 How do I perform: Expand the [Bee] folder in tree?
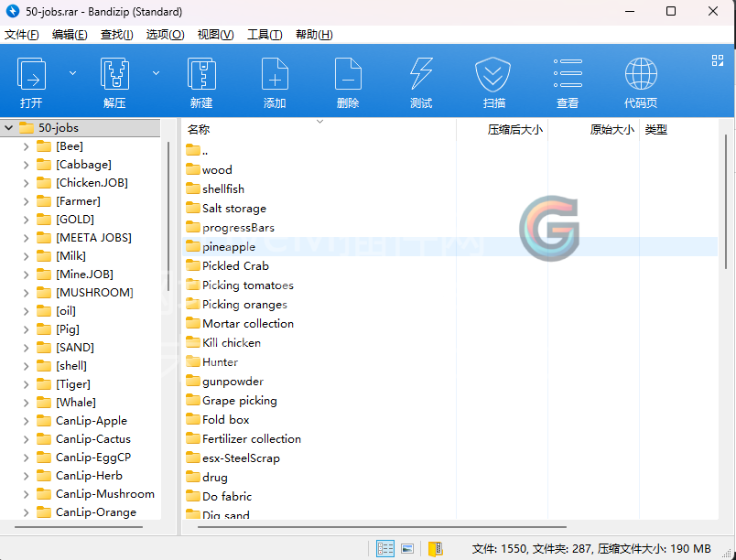(x=26, y=146)
